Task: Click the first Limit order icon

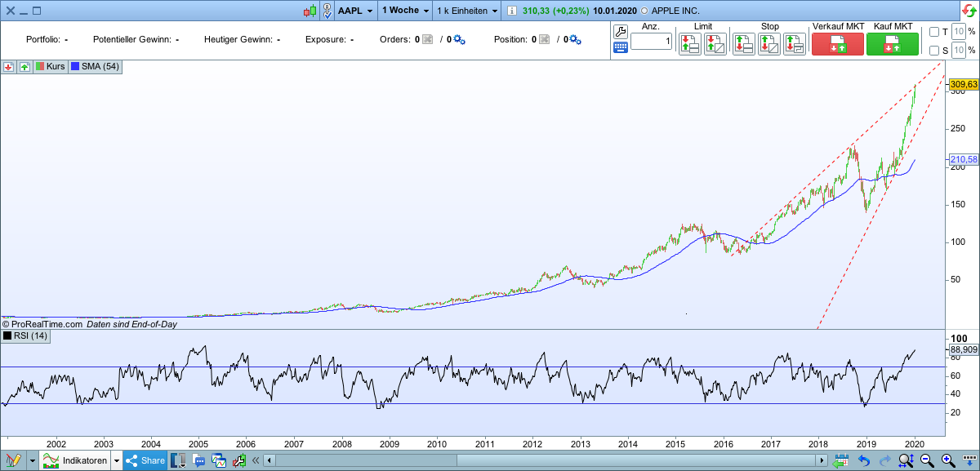Action: tap(690, 44)
